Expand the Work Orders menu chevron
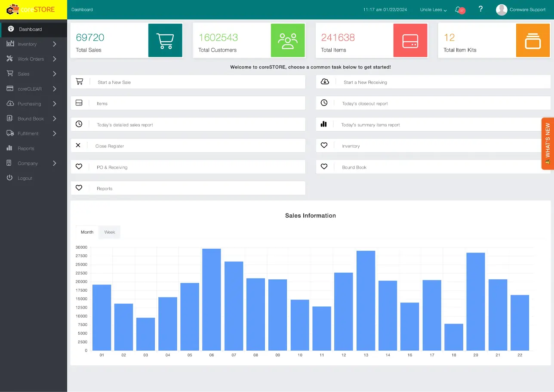 55,59
